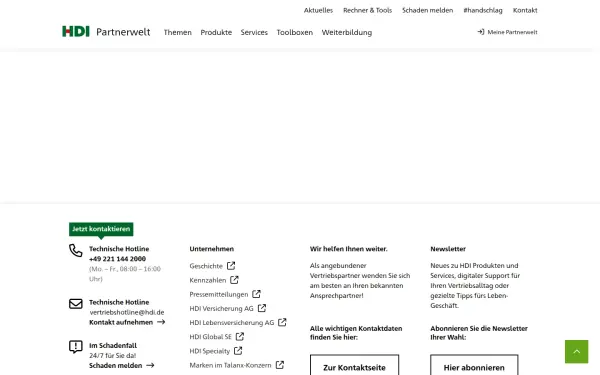
Task: Click external icon beside Marken im Talanx-Konzern
Action: coord(280,365)
